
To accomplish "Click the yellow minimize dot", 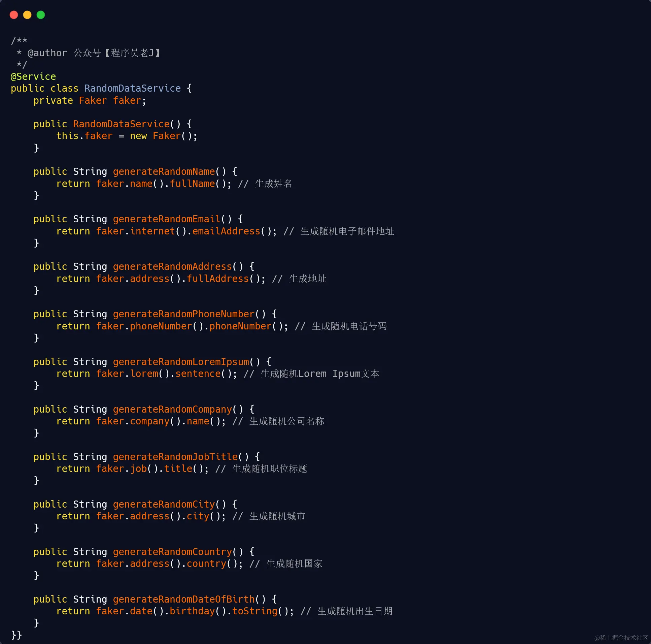I will click(x=27, y=15).
